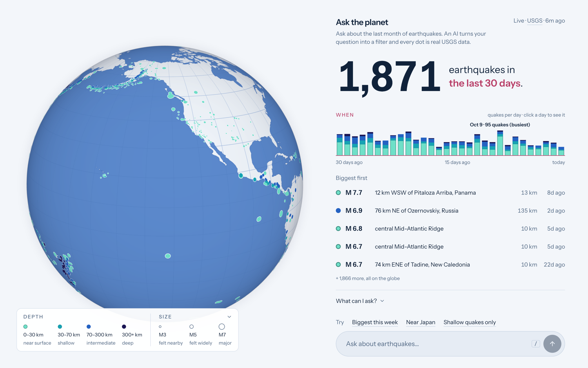Open the '+1,866 more, all on the globe' line
Screen dimensions: 588x368
pyautogui.click(x=367, y=278)
